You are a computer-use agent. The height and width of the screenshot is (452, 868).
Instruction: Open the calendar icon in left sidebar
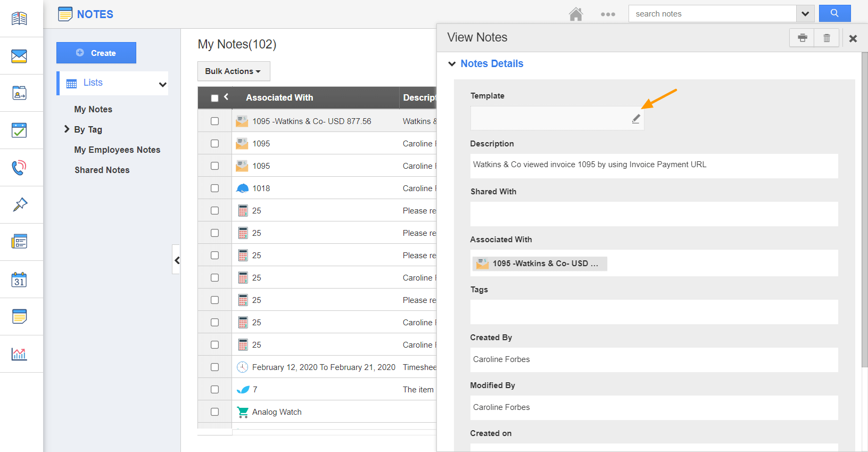19,280
